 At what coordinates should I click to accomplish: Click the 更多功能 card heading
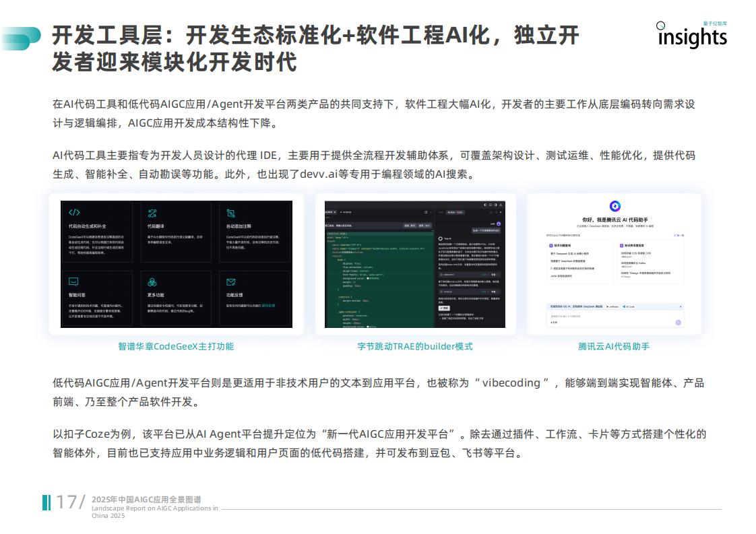156,295
